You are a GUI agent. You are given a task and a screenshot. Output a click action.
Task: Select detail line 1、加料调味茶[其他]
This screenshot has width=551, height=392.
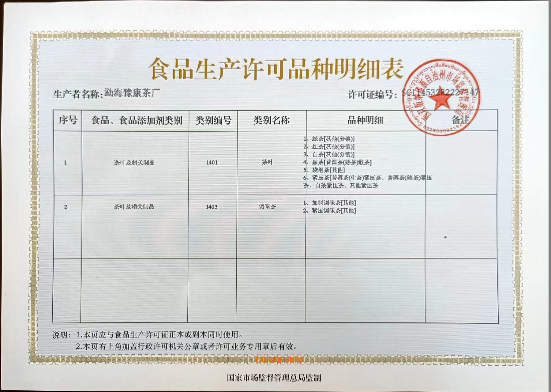tap(329, 203)
